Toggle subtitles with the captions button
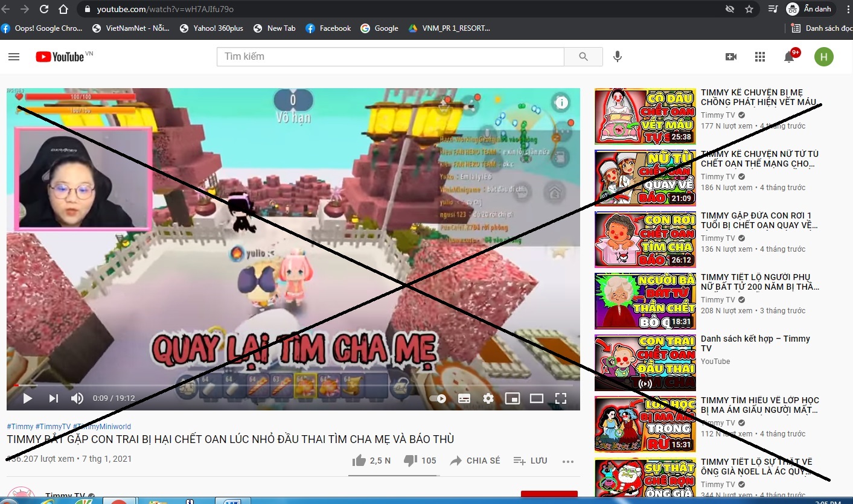 pyautogui.click(x=464, y=398)
